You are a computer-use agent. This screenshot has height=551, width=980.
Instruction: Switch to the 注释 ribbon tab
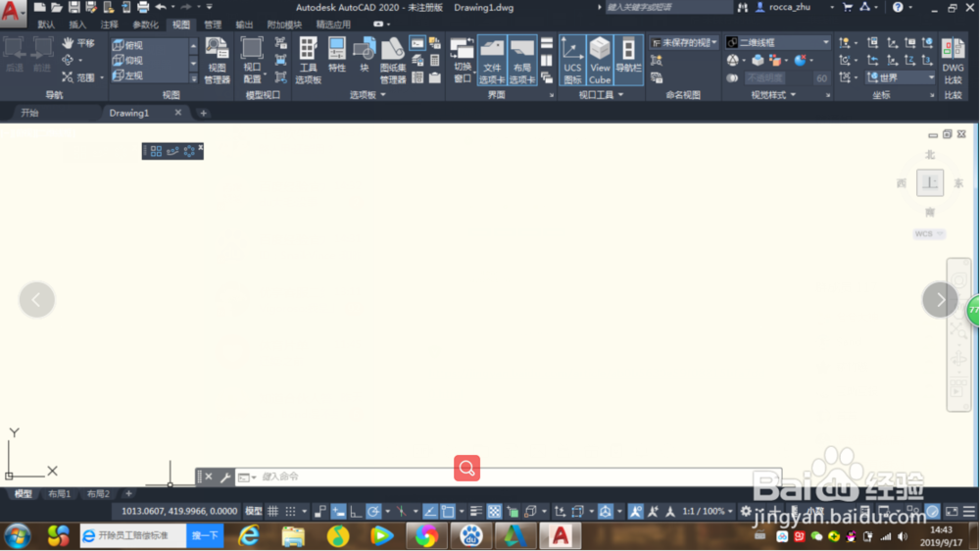tap(110, 25)
